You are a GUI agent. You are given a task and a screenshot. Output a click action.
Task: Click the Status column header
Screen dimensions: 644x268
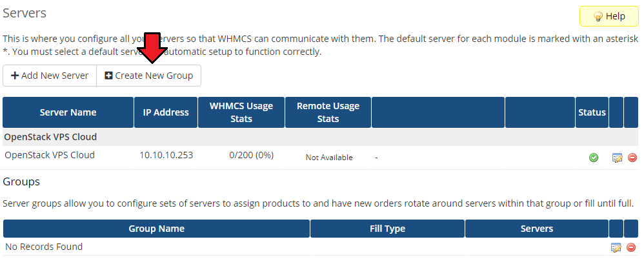592,112
